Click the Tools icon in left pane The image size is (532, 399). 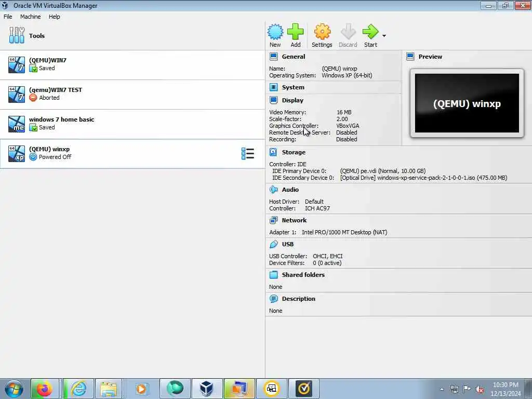pos(17,35)
